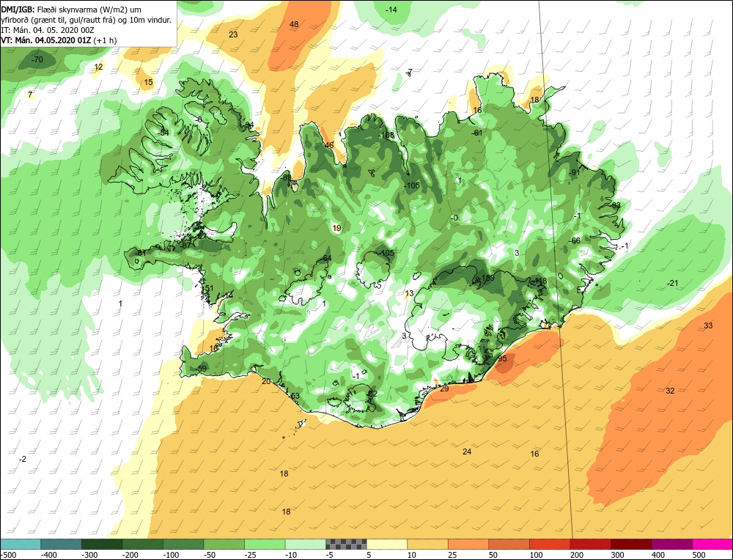The width and height of the screenshot is (733, 560).
Task: Select the '-61' flux value
Action: [x=476, y=133]
